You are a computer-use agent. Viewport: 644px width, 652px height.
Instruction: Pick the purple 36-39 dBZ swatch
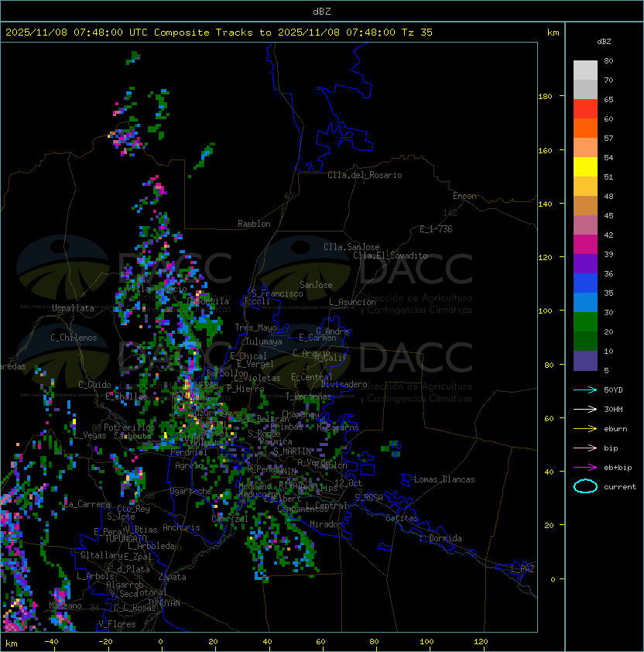585,263
